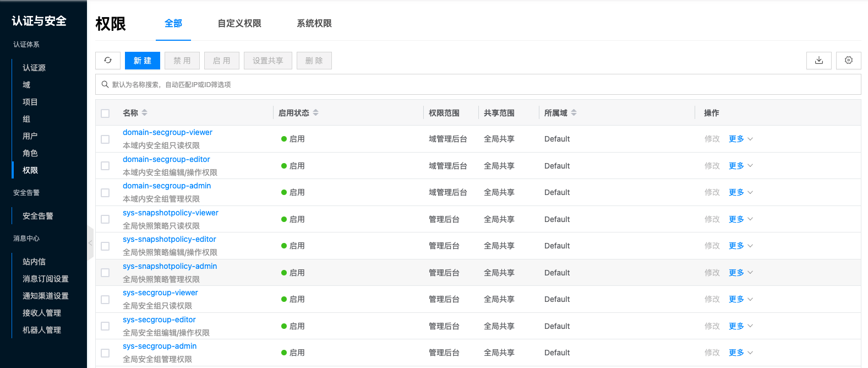Click the refresh icon button

tap(108, 61)
